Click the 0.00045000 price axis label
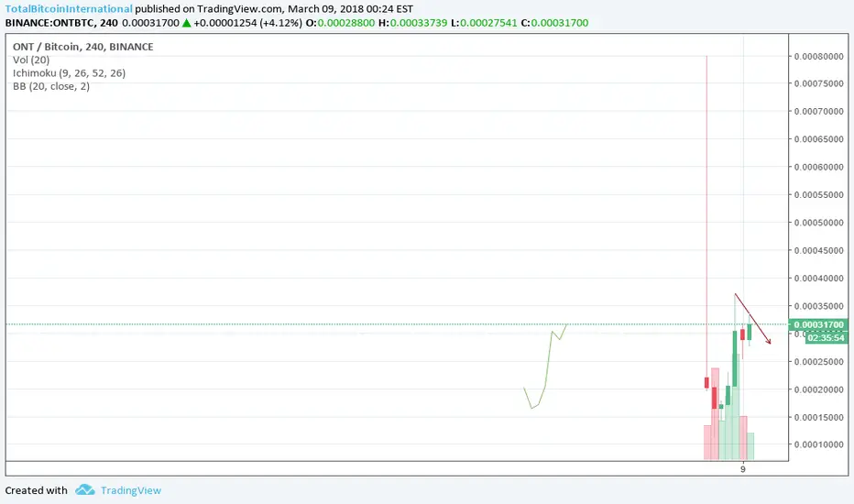This screenshot has width=854, height=504. tap(818, 250)
